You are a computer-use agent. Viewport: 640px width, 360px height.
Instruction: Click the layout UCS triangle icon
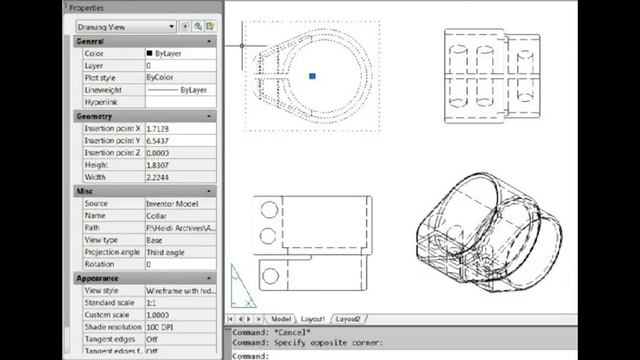(243, 286)
